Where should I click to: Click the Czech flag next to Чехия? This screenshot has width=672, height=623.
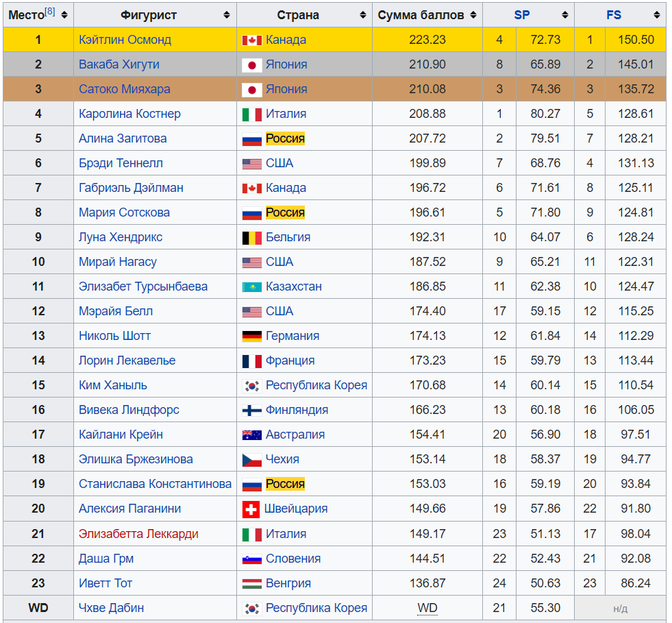pyautogui.click(x=251, y=460)
